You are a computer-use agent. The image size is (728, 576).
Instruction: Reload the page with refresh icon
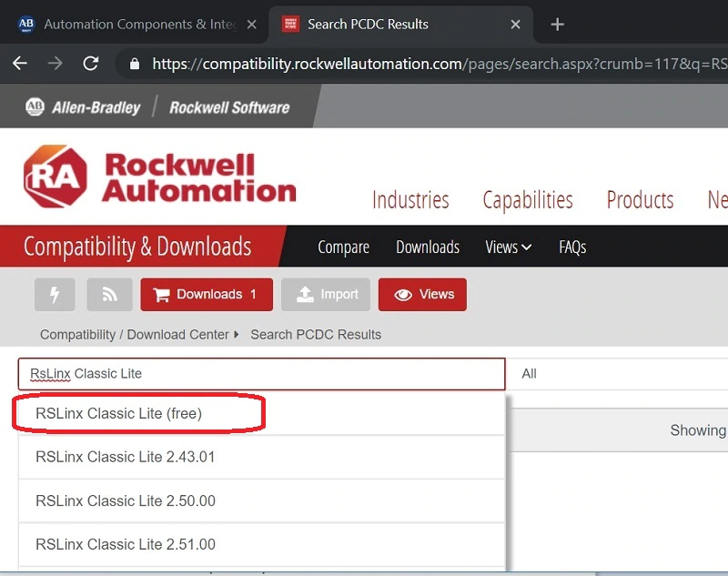(x=90, y=63)
